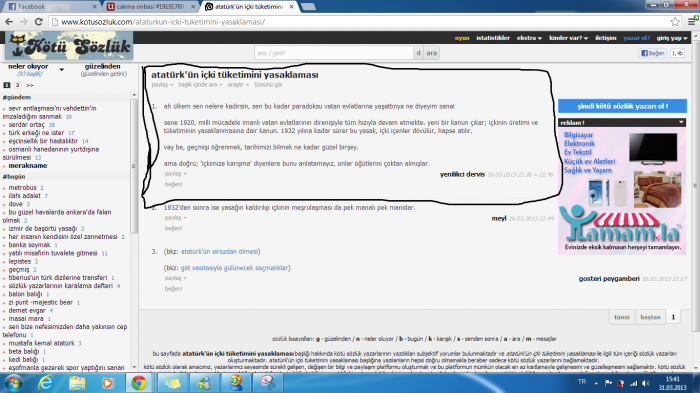Screen dimensions: 700x393
Task: Click güzelinden sidebar heading
Action: click(x=103, y=66)
